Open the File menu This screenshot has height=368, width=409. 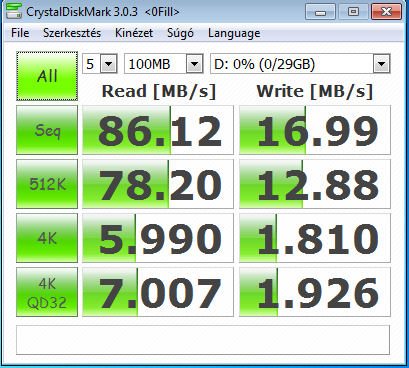pos(20,33)
